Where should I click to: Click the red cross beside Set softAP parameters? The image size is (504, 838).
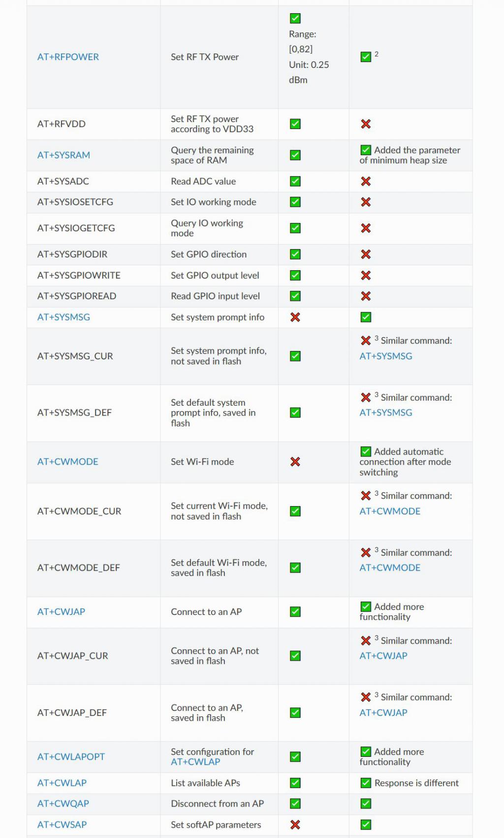click(x=295, y=825)
